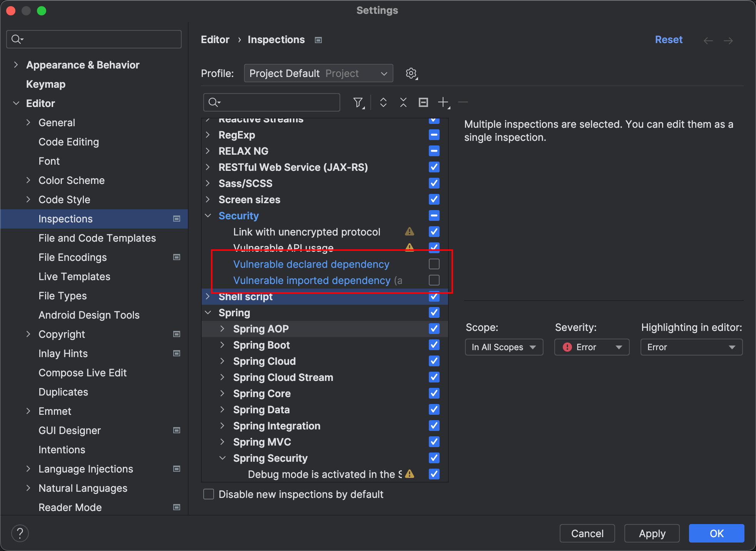Click the filter inspections funnel icon
This screenshot has height=551, width=756.
358,102
